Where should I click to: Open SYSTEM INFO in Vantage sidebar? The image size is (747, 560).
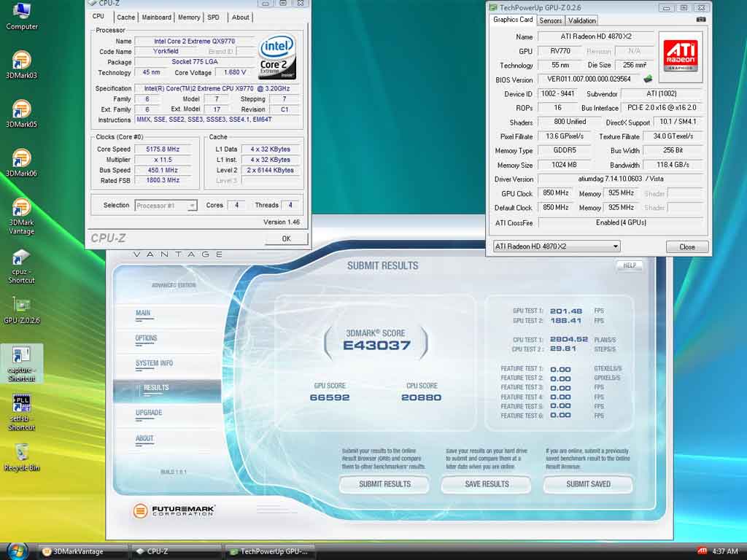click(155, 363)
